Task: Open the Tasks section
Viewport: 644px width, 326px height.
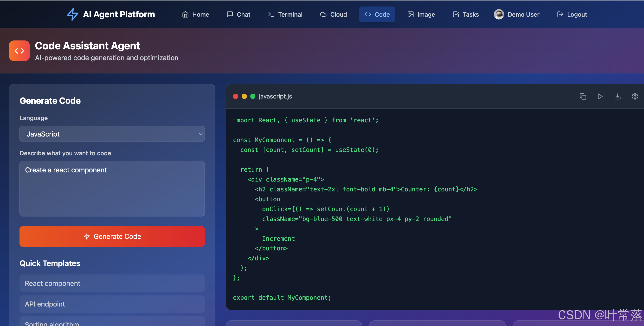Action: (x=466, y=14)
